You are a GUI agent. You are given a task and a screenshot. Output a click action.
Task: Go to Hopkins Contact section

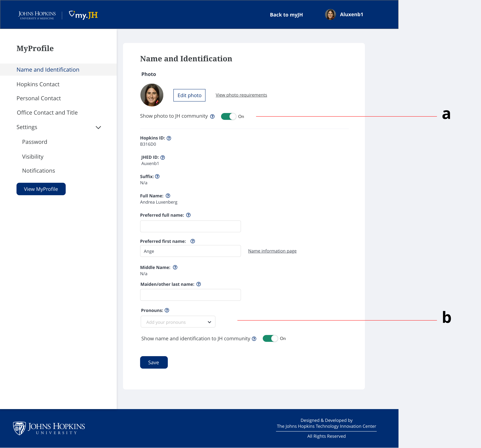[x=38, y=84]
